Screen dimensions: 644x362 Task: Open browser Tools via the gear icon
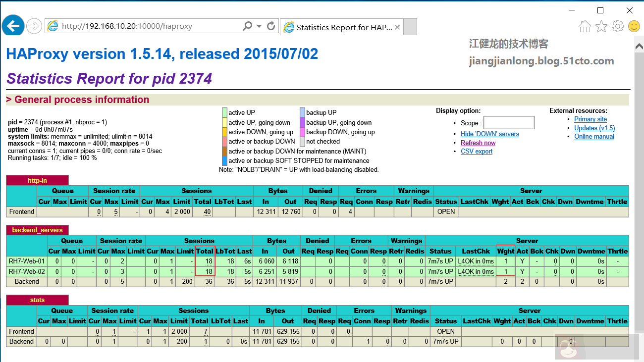(x=617, y=27)
